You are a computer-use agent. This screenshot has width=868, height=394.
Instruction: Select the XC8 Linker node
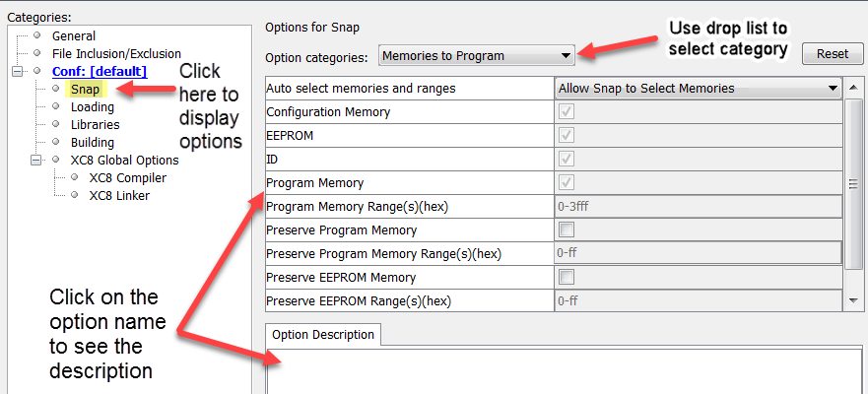[x=119, y=195]
